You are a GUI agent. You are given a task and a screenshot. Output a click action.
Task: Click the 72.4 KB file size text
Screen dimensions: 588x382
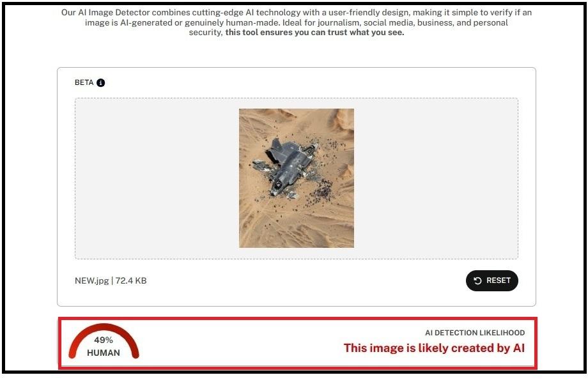point(131,281)
